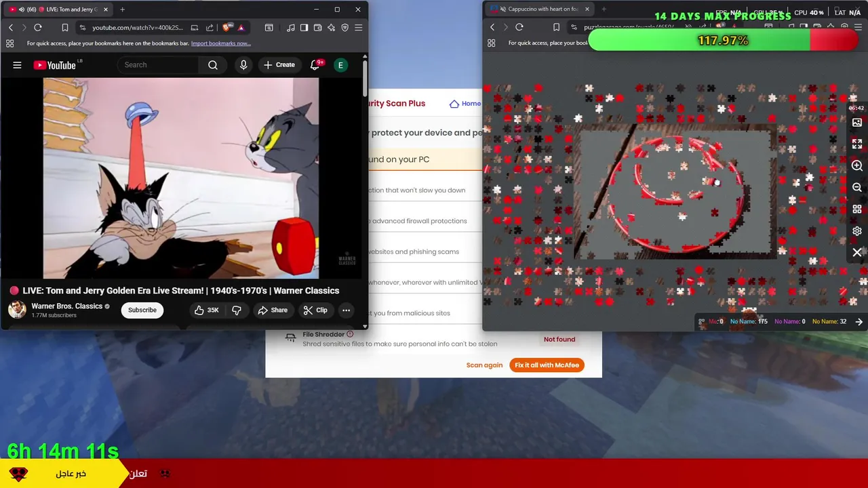Screen dimensions: 868x488
Task: Zoom out on the puzzle
Action: (x=857, y=188)
